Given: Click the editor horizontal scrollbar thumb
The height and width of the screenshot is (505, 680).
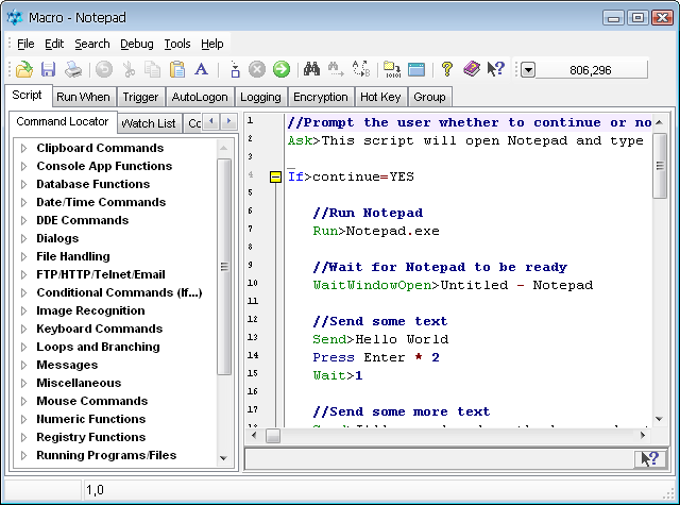Looking at the screenshot, I should pos(273,436).
